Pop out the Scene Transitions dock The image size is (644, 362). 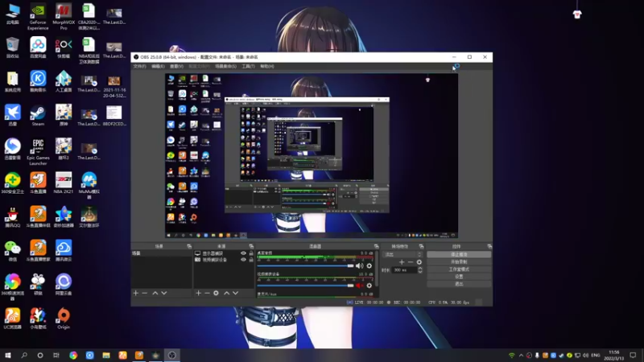tap(421, 246)
